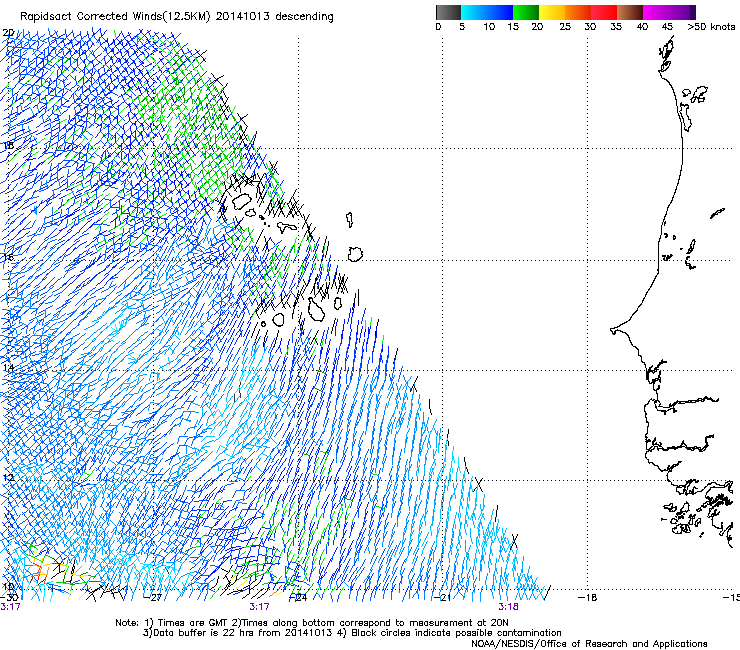Click the 'NOAA/NESDIS/Office of Research and Applications' credit
740x650 pixels.
click(589, 644)
